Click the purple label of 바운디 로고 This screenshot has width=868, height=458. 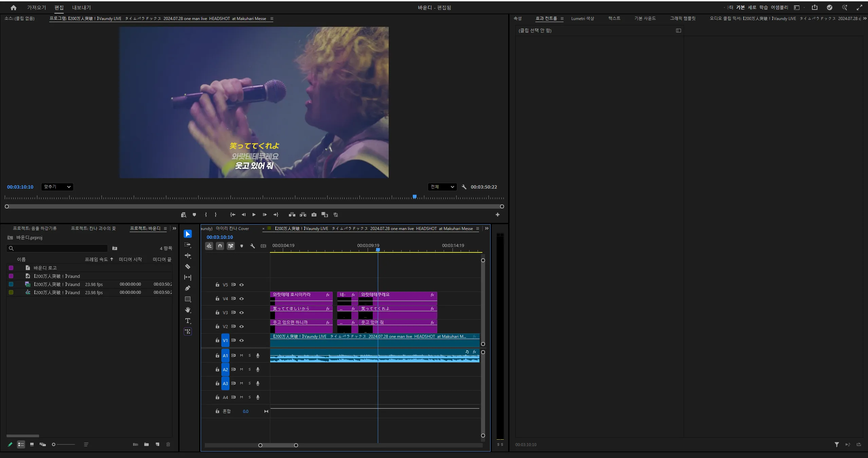tap(11, 268)
